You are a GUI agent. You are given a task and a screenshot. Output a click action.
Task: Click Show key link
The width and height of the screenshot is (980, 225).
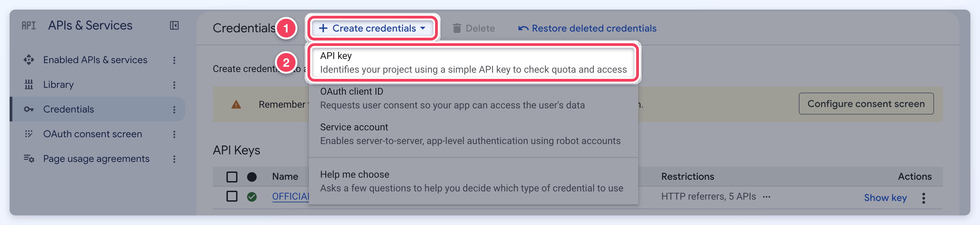[x=885, y=198]
